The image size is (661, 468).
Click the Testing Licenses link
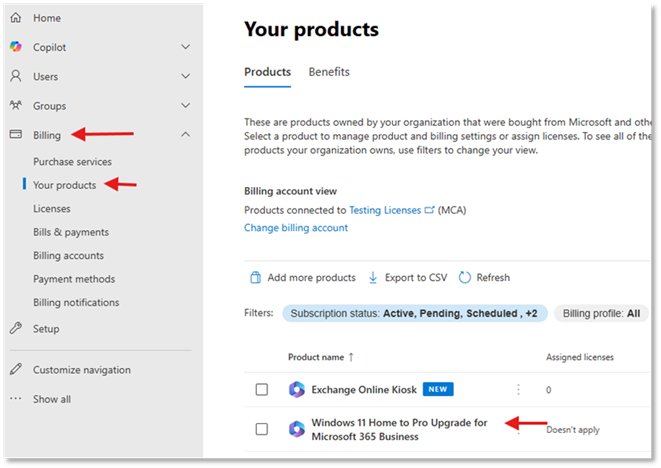click(x=385, y=210)
